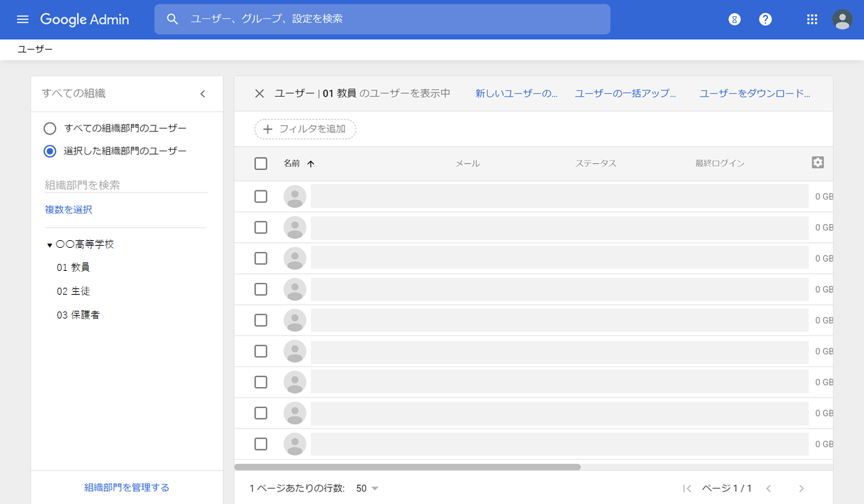Click the 複数を選択 link
This screenshot has width=864, height=504.
pos(69,209)
